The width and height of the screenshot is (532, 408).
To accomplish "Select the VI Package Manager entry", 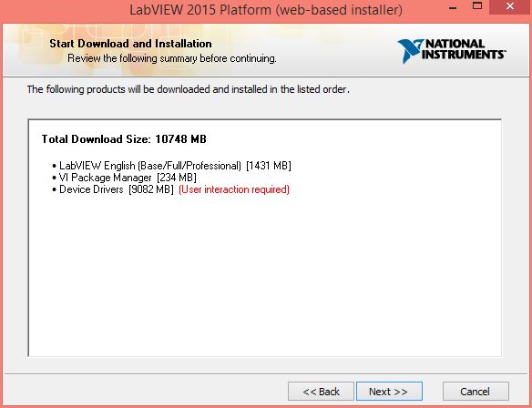I will click(124, 178).
